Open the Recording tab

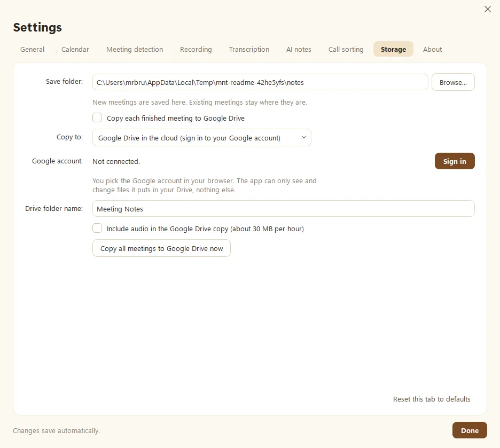(196, 49)
